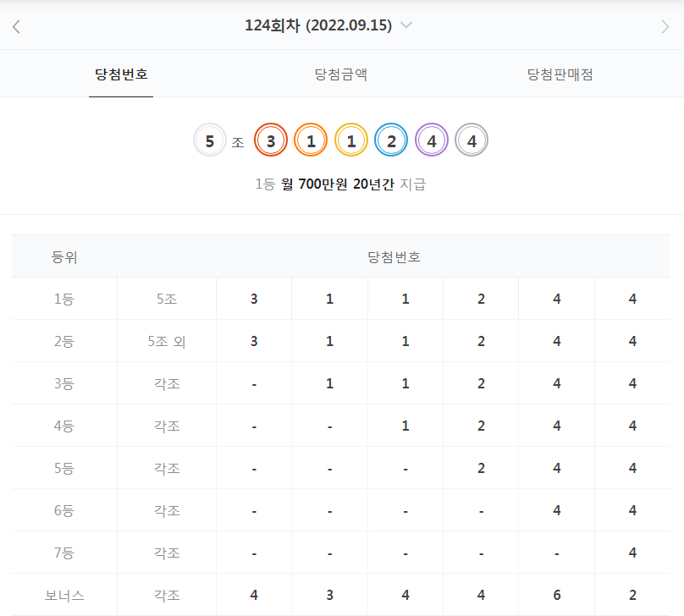The height and width of the screenshot is (616, 684).
Task: Go to the previous draw with left arrow
Action: pos(17,26)
